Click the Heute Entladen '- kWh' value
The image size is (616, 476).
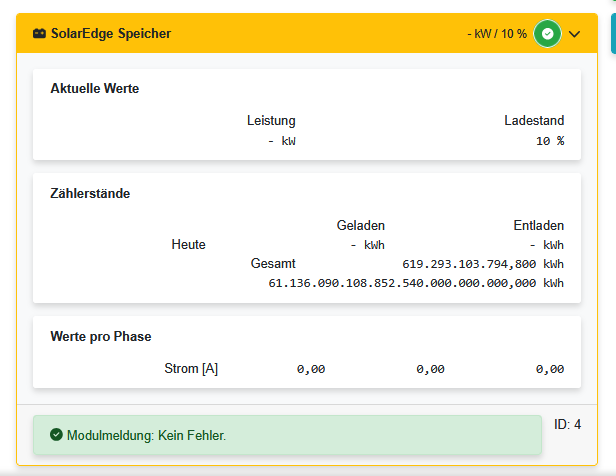click(x=547, y=245)
